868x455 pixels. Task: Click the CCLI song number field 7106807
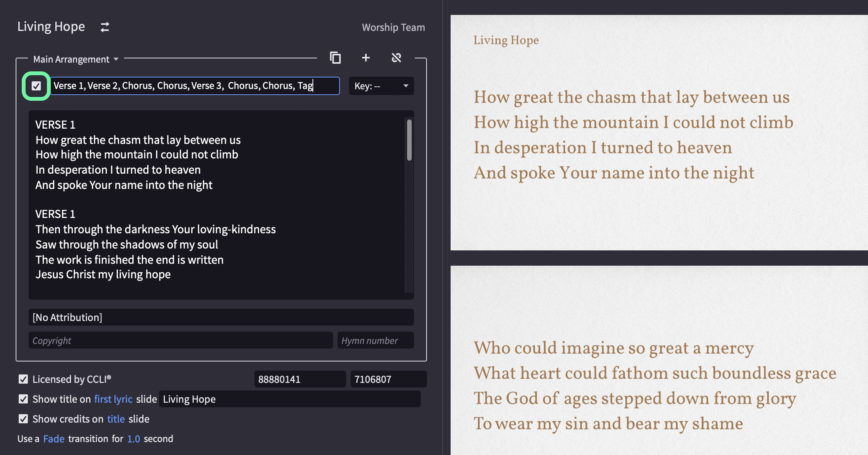388,379
